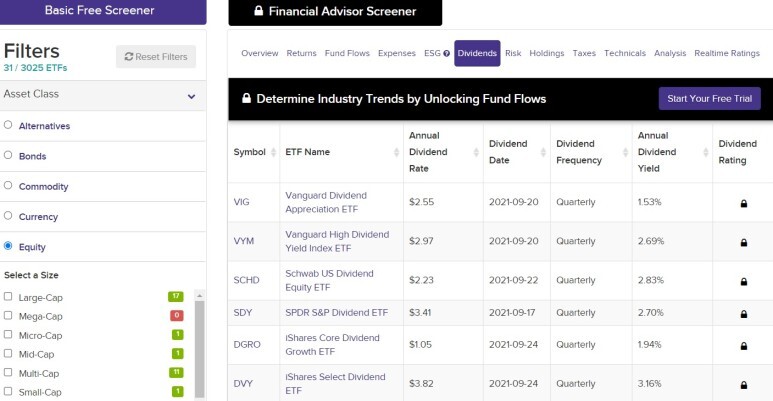This screenshot has height=401, width=773.
Task: Click the Mid-Cap count badge
Action: pos(177,353)
